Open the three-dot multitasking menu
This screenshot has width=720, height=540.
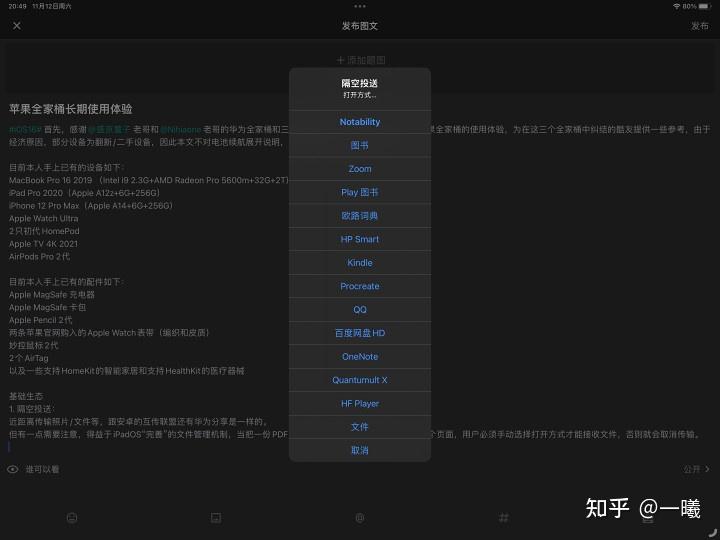click(x=360, y=6)
